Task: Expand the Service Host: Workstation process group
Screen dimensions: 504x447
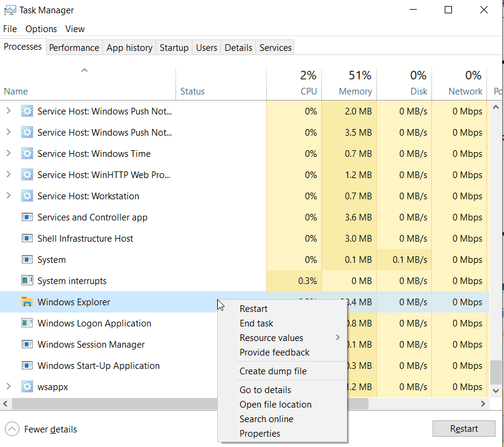Action: (x=8, y=196)
